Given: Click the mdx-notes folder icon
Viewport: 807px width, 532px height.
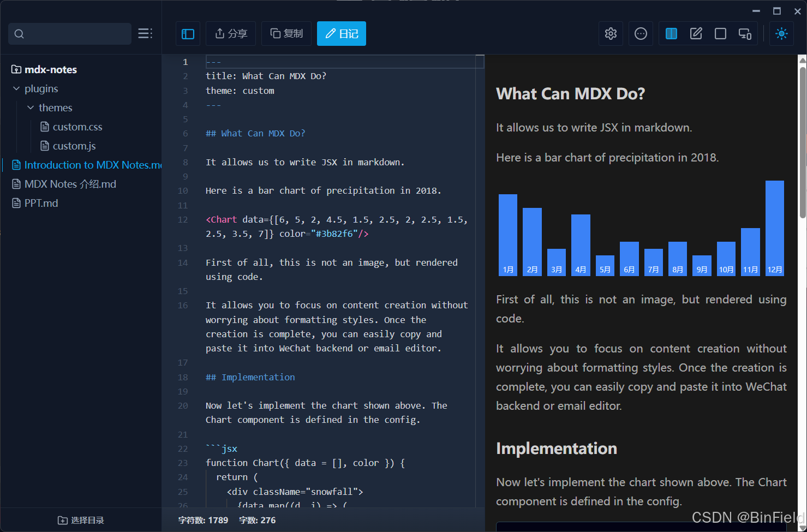Looking at the screenshot, I should coord(16,69).
